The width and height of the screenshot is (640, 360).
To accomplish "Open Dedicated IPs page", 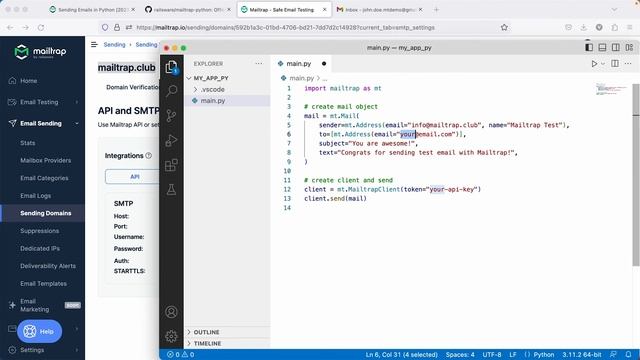I will 40,248.
